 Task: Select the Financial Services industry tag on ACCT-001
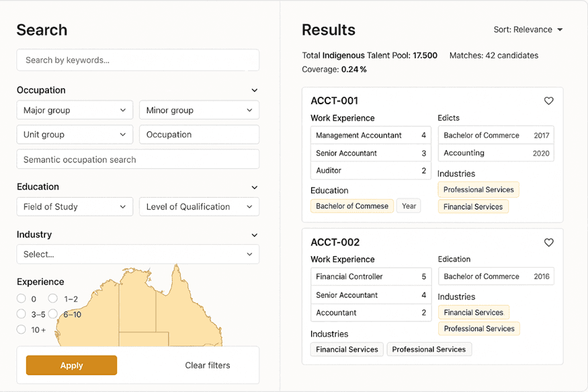coord(473,206)
